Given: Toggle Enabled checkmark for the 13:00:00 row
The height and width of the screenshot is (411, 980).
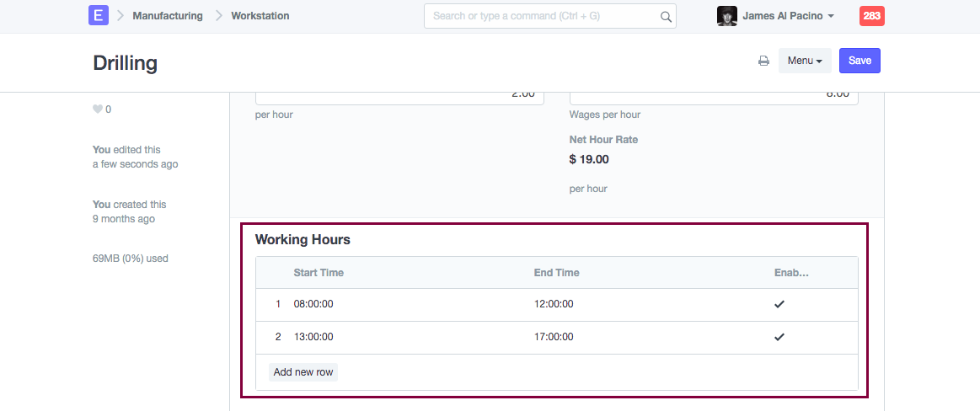Looking at the screenshot, I should click(779, 337).
